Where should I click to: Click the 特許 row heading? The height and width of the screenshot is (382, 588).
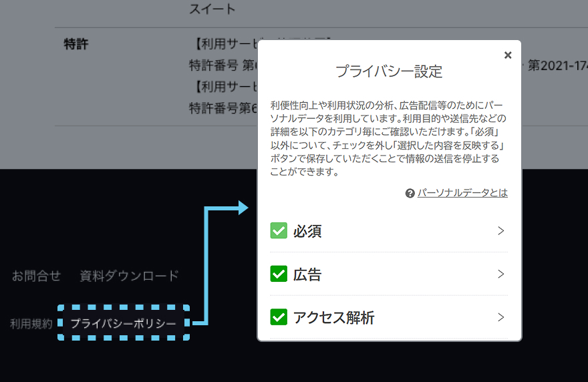click(x=76, y=44)
